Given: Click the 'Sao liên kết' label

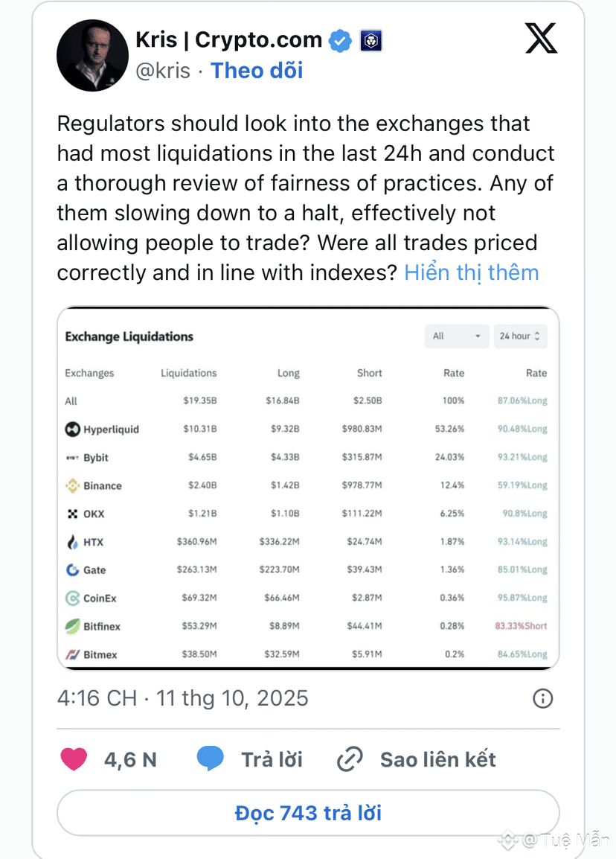Looking at the screenshot, I should pyautogui.click(x=438, y=760).
